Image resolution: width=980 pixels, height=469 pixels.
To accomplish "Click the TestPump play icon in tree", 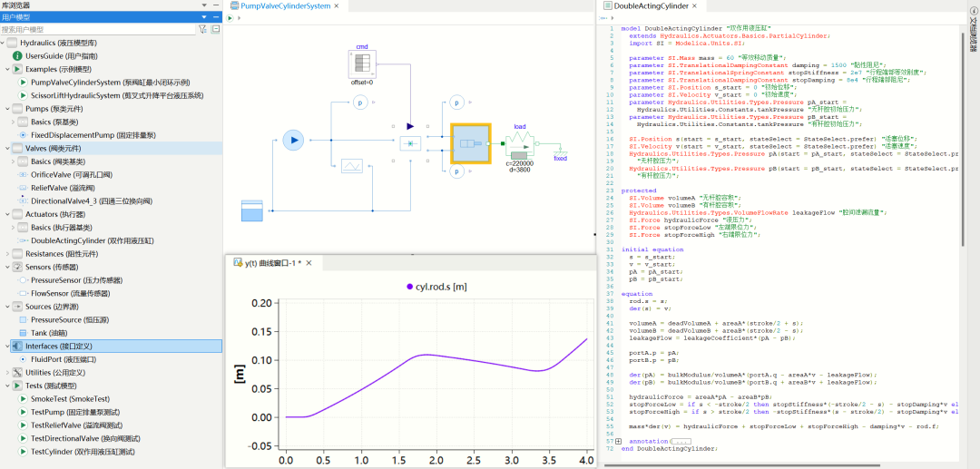I will click(x=23, y=412).
